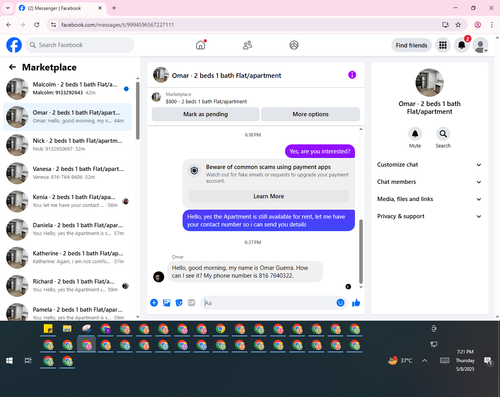Reload the page in browser
Screen dimensions: 500x397
[x=37, y=25]
